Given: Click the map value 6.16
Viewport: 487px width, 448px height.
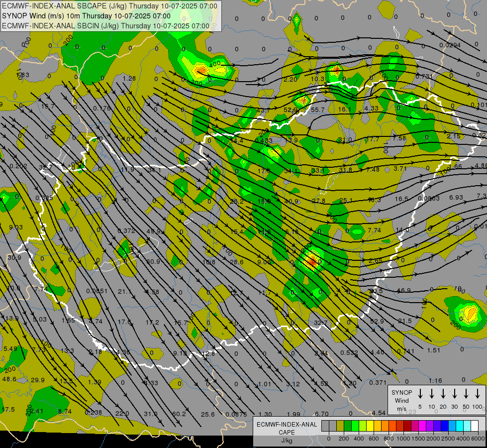Looking at the screenshot, I should pyautogui.click(x=292, y=231).
